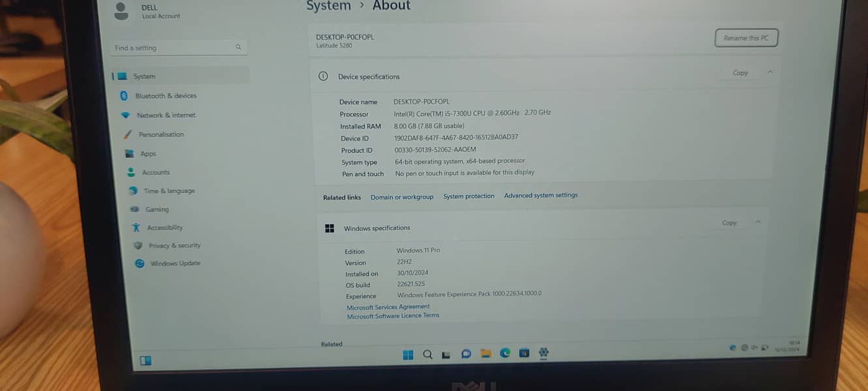This screenshot has height=391, width=868.
Task: Open Network & internet settings
Action: 166,115
